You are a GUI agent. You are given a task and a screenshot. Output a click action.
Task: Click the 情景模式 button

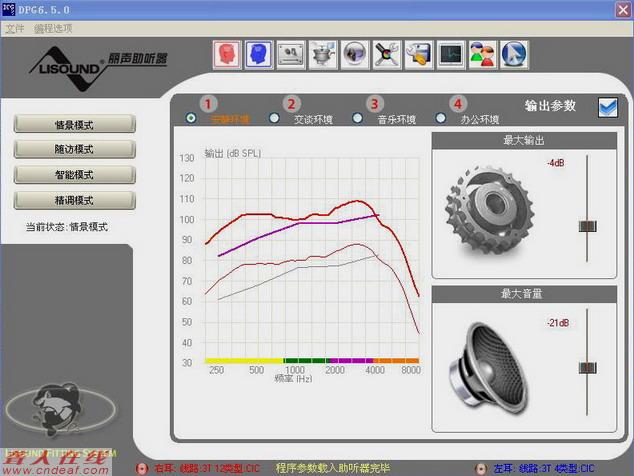(x=74, y=124)
